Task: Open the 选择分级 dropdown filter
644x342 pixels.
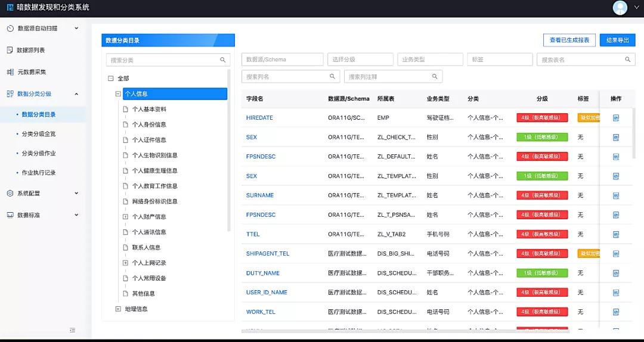Action: (360, 60)
